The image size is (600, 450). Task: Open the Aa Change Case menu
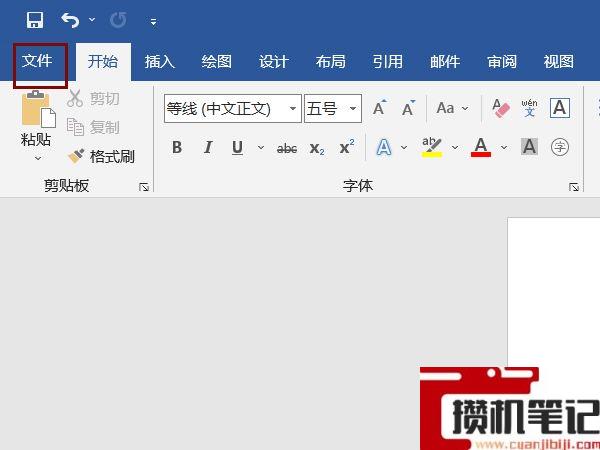(x=452, y=108)
